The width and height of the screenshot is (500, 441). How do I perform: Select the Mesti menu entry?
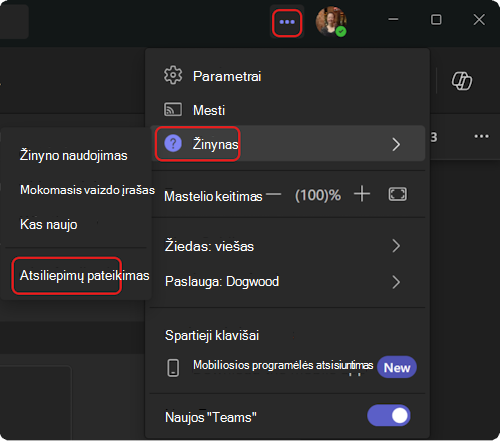[287, 110]
